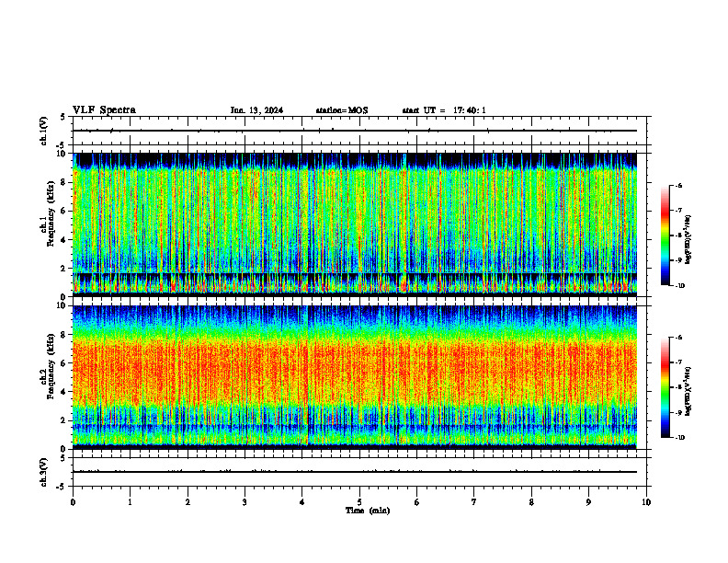Click the far-right time axis tick label "10"
The width and height of the screenshot is (728, 563).
pos(646,502)
